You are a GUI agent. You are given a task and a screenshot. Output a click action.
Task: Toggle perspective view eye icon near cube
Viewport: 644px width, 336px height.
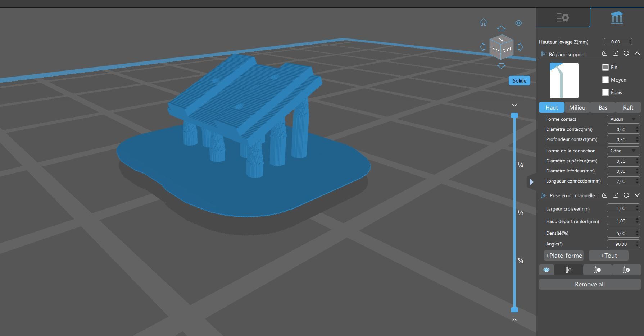click(x=518, y=23)
